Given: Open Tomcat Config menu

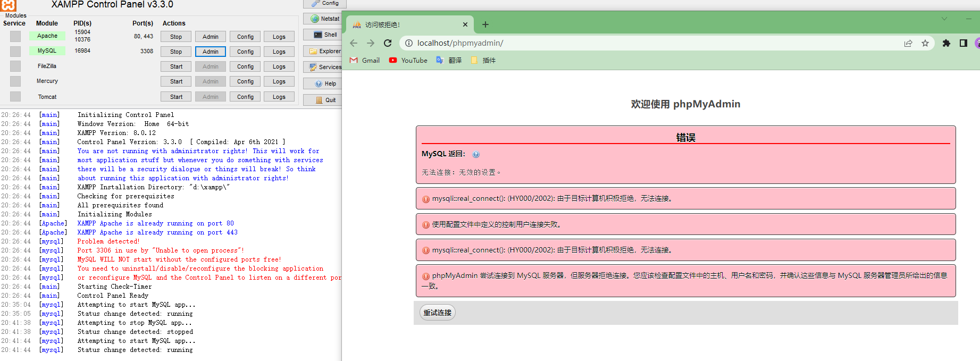Looking at the screenshot, I should [245, 97].
